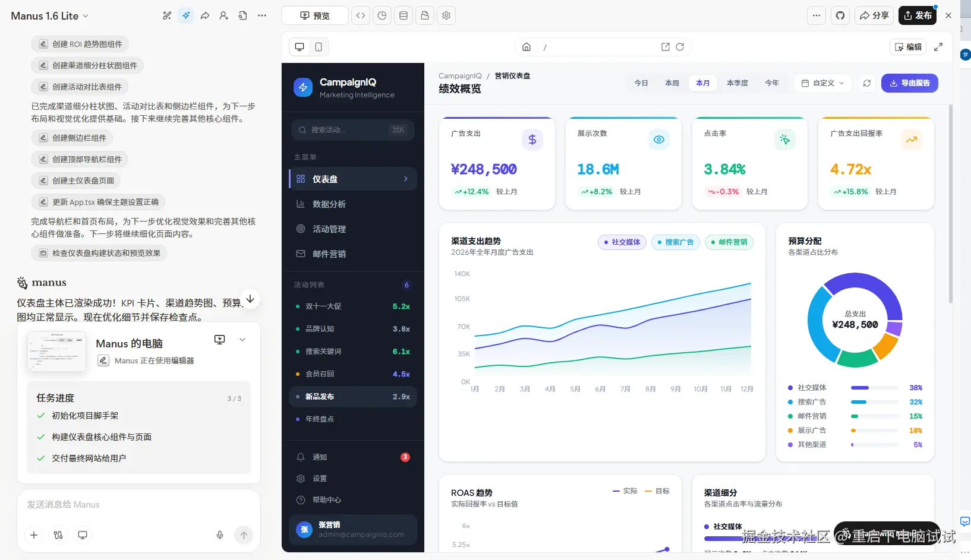Click the 发布 publish button
971x560 pixels.
click(x=918, y=15)
